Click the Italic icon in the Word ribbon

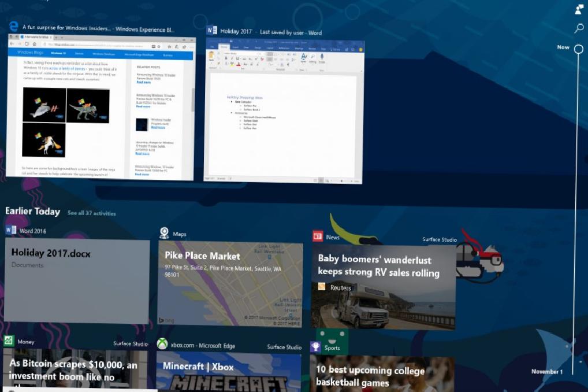coord(232,58)
